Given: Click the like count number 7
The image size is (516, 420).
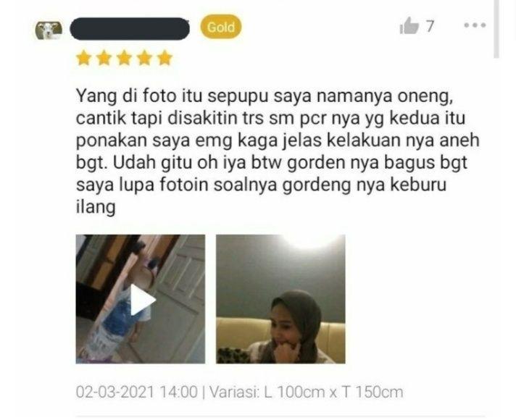Looking at the screenshot, I should [x=430, y=26].
